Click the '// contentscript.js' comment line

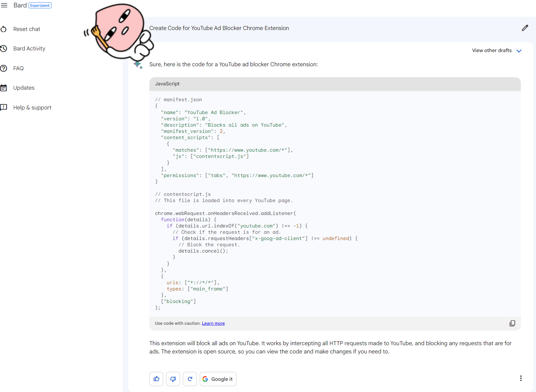[183, 194]
